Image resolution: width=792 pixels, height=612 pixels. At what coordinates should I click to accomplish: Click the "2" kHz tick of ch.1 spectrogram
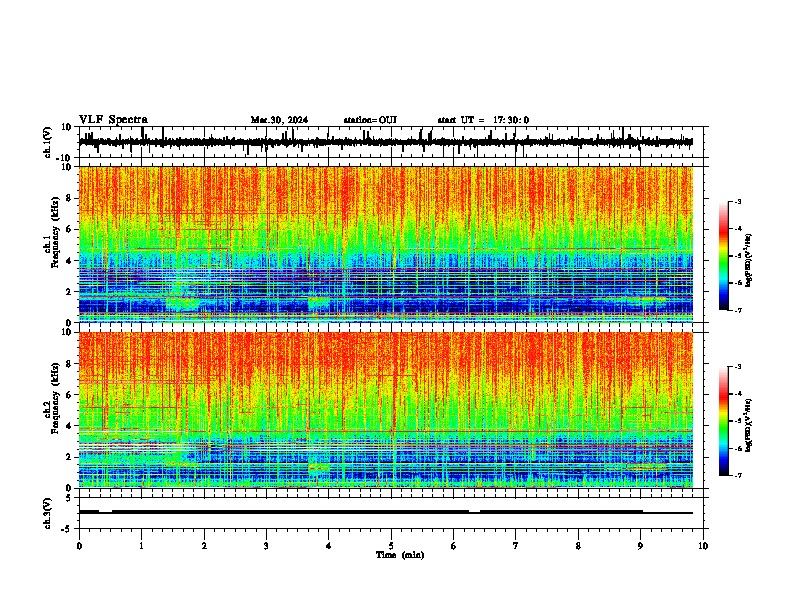(69, 291)
